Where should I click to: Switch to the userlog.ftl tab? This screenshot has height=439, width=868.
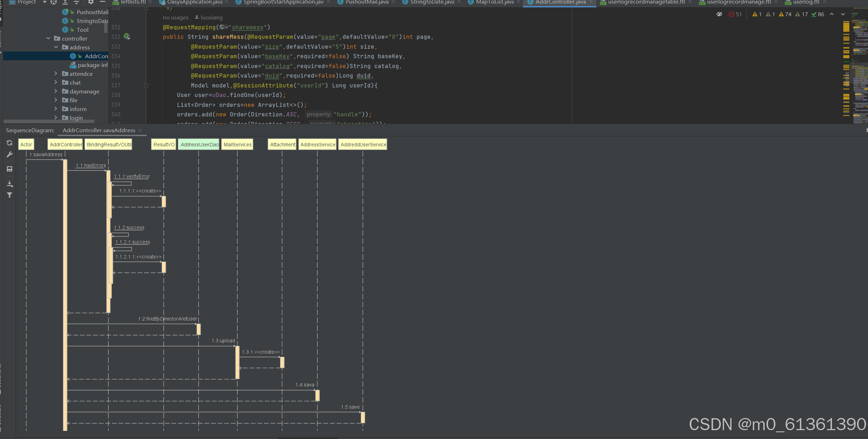[x=806, y=2]
